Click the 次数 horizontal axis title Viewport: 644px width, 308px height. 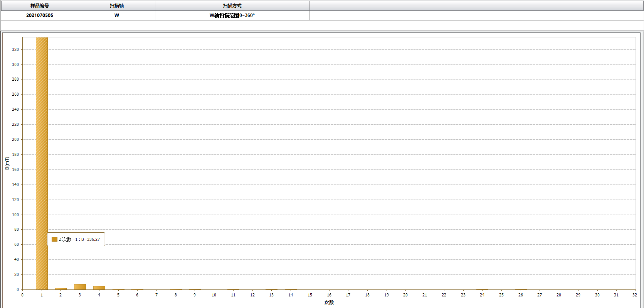pos(329,303)
